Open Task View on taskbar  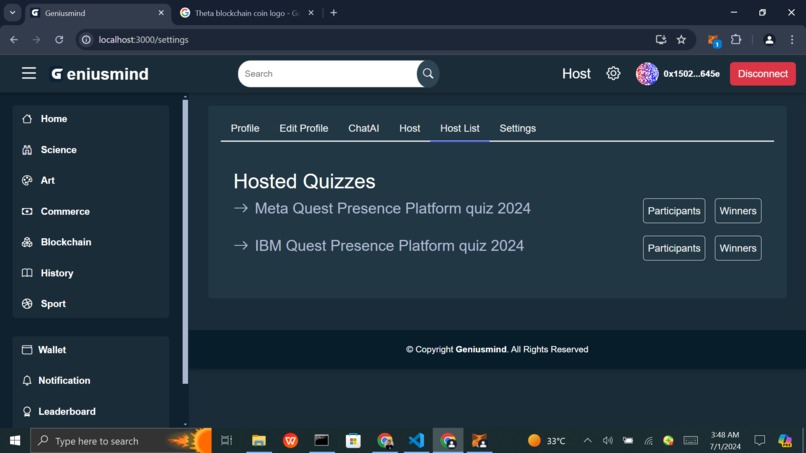click(226, 441)
